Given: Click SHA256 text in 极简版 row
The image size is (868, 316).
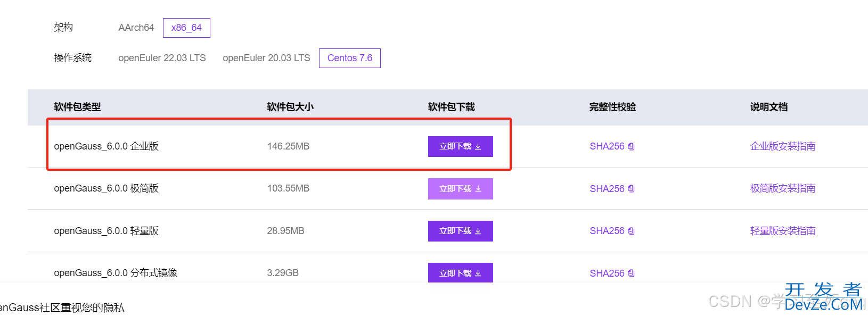Looking at the screenshot, I should 607,189.
